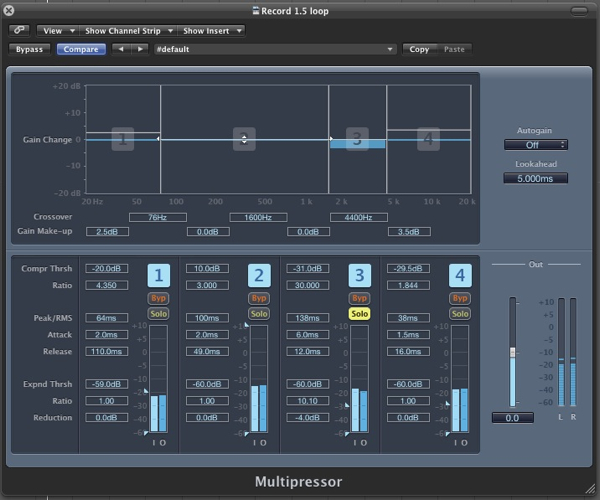This screenshot has width=600, height=500.
Task: Click band 2 release 49.0ms field
Action: coord(207,351)
